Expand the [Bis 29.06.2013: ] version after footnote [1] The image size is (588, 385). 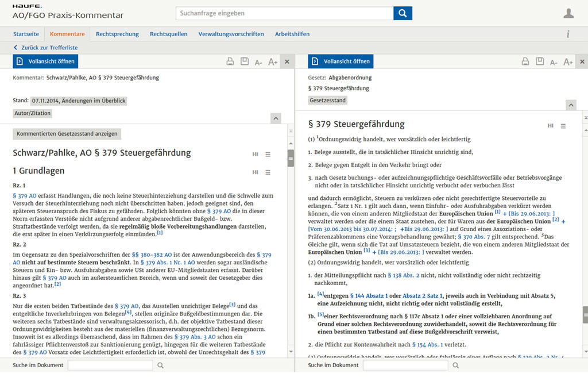(529, 214)
